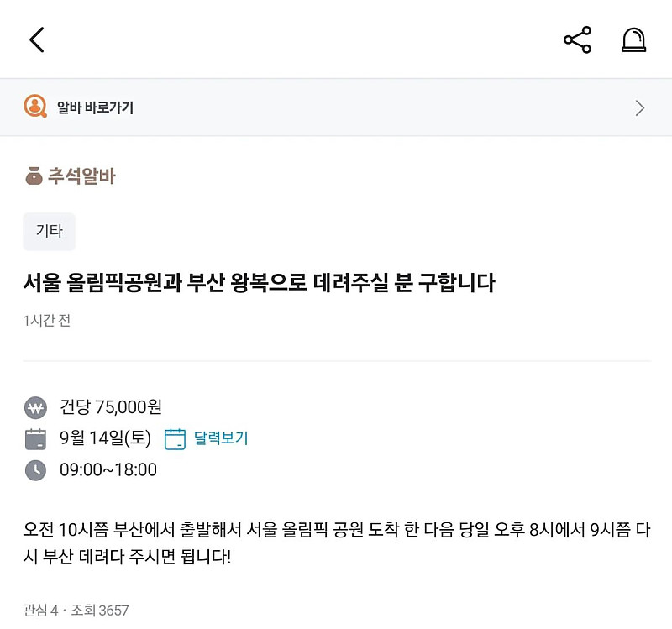Click the orange profile icon in the 알바 banner

[x=34, y=107]
